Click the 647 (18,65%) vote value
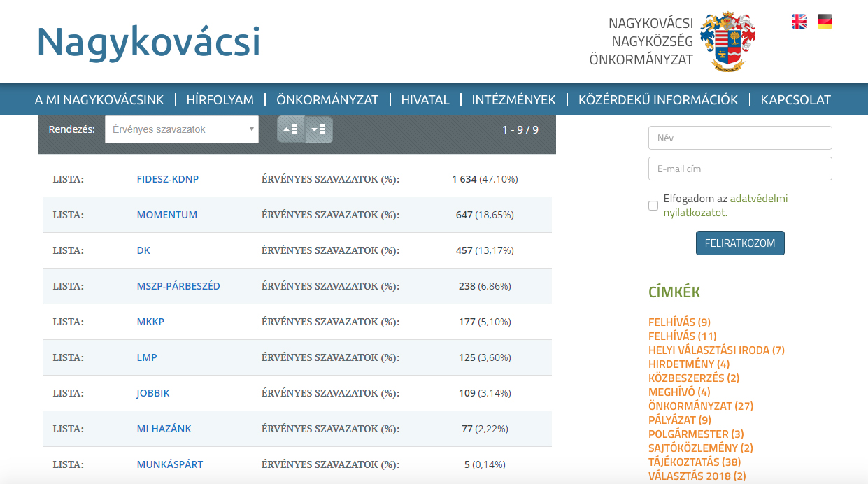Image resolution: width=868 pixels, height=484 pixels. coord(485,215)
